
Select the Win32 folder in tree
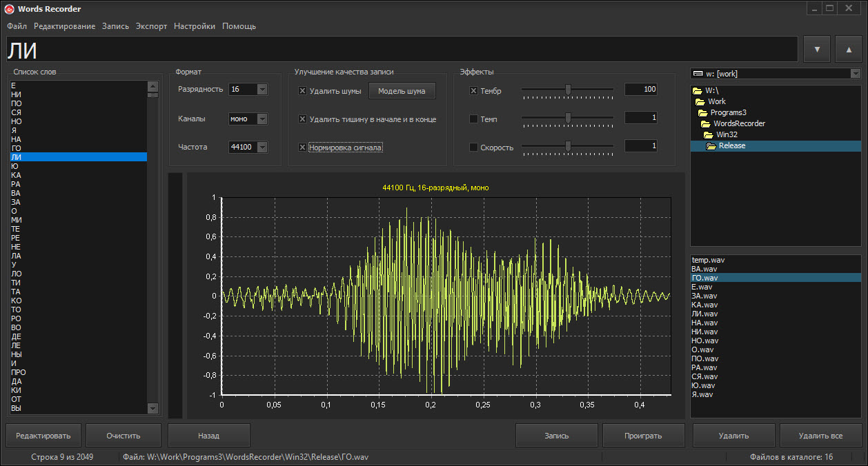click(x=727, y=134)
